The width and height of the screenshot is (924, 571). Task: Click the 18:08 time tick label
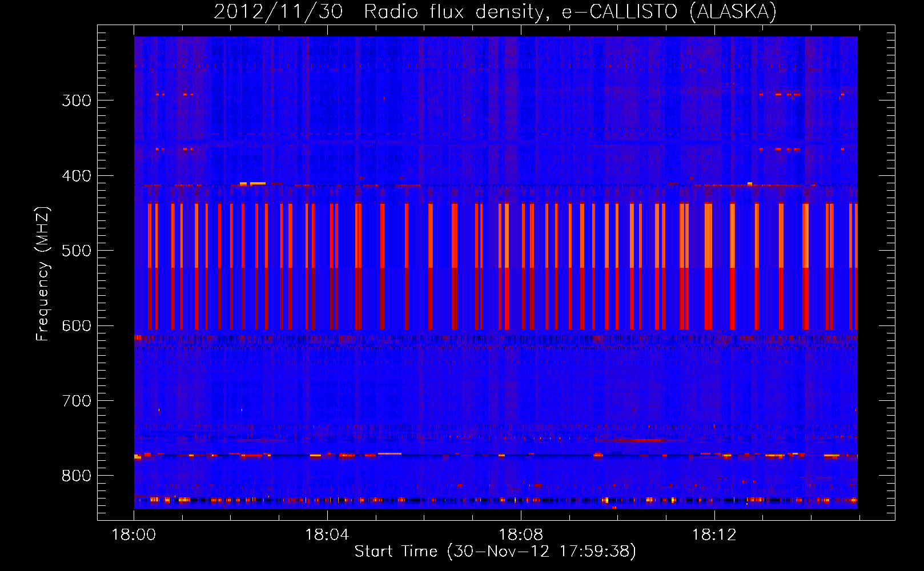521,535
